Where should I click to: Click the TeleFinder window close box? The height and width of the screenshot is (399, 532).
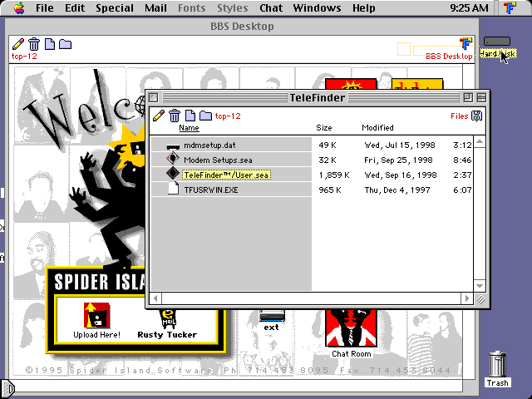(x=153, y=98)
